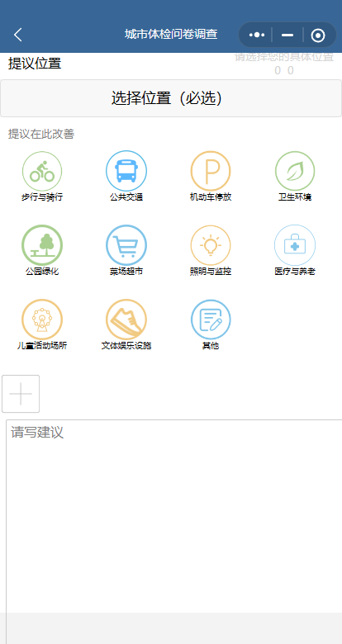This screenshot has width=342, height=644.
Task: Select the 步行与骑行 cycling icon
Action: 42,171
